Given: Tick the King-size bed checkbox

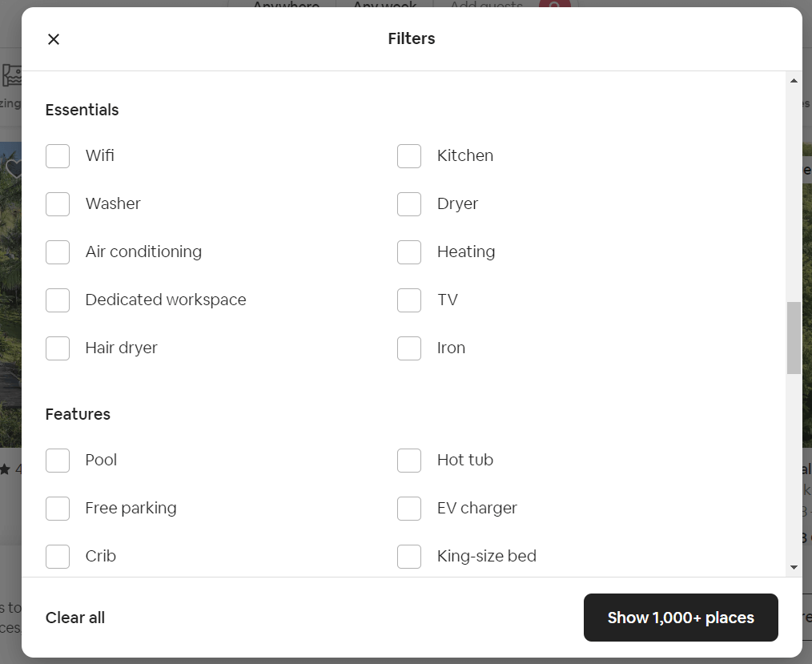Looking at the screenshot, I should pos(409,557).
